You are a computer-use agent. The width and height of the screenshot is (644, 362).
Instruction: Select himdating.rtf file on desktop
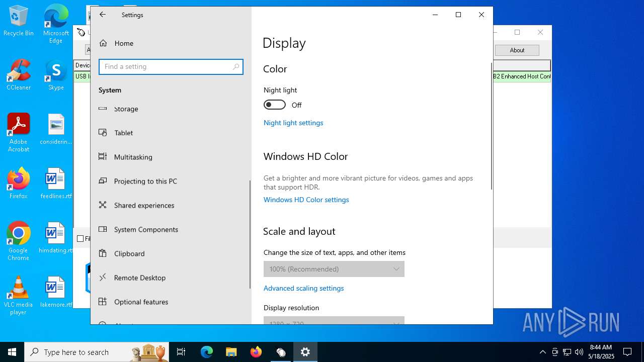pyautogui.click(x=56, y=238)
